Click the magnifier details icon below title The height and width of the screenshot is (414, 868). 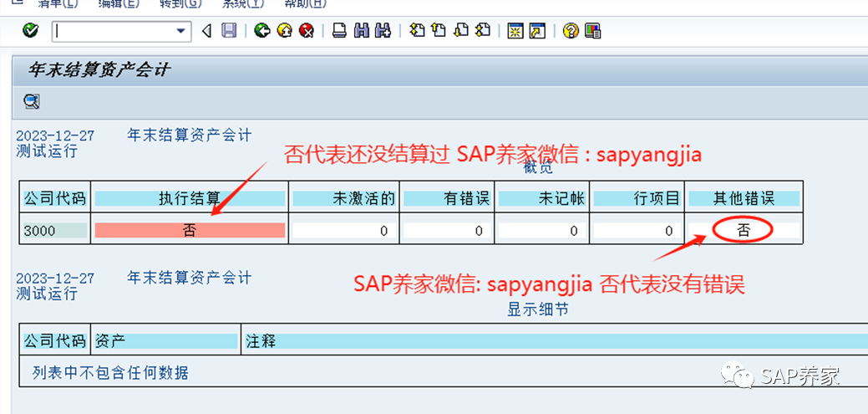point(32,101)
